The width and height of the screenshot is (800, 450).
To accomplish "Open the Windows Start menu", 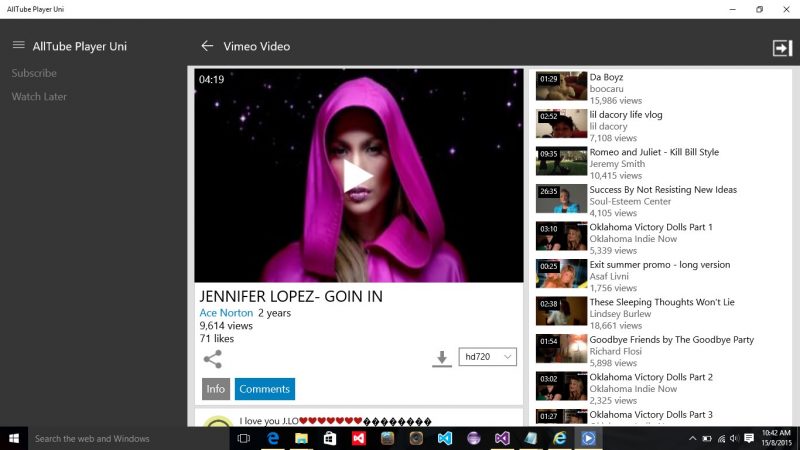I will tap(14, 438).
